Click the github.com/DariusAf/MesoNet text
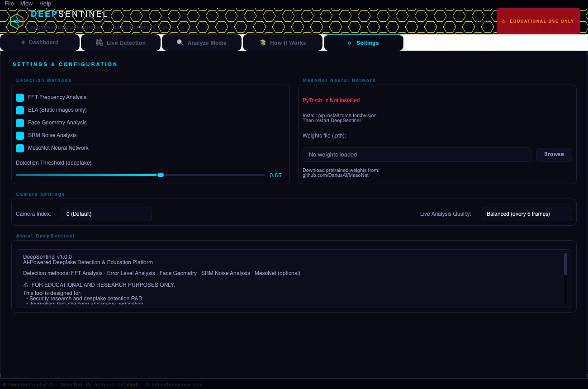Viewport: 588px width, 389px height. [x=336, y=175]
